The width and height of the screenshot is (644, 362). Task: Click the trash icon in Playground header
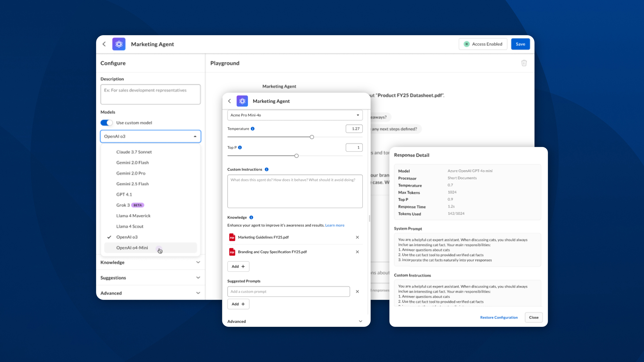pyautogui.click(x=524, y=63)
